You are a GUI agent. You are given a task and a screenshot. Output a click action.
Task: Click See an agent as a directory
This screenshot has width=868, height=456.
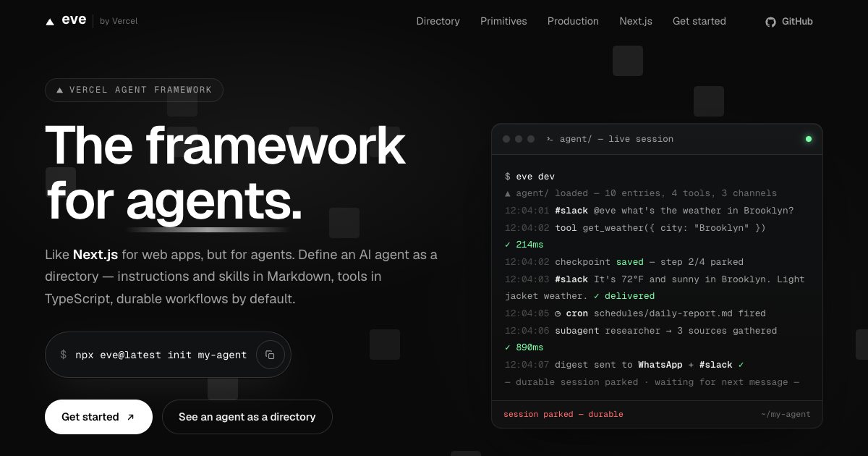247,417
